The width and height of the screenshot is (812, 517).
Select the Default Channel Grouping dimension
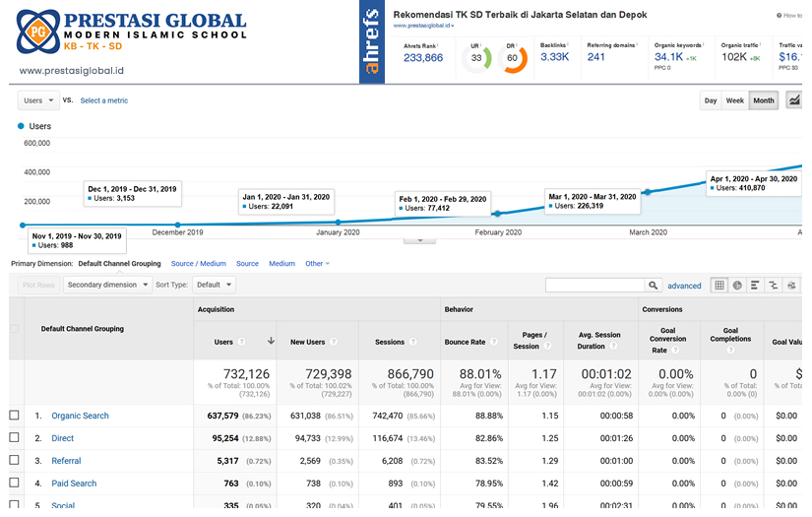click(x=120, y=263)
